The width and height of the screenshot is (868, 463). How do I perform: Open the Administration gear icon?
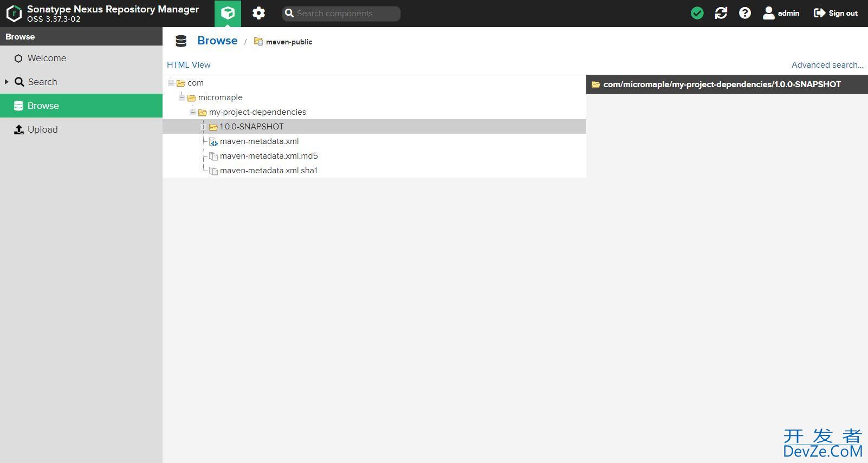point(258,14)
